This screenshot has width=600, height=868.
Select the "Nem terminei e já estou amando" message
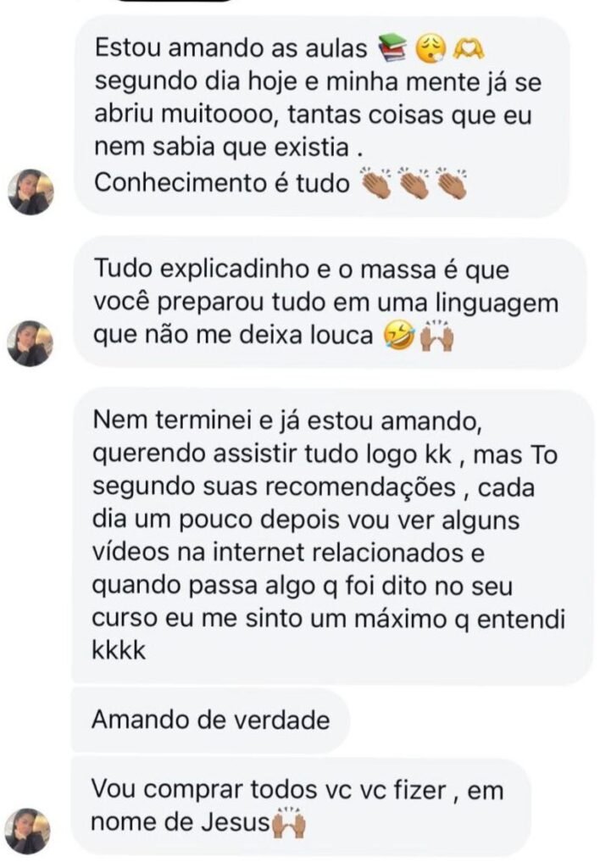point(331,536)
